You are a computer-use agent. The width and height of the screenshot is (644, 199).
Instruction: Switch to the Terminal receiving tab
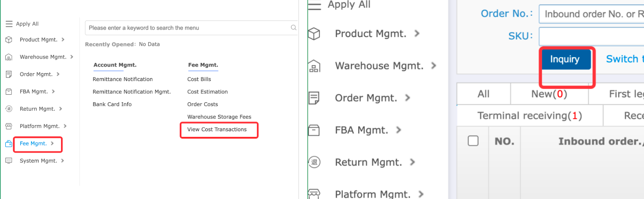pyautogui.click(x=529, y=116)
